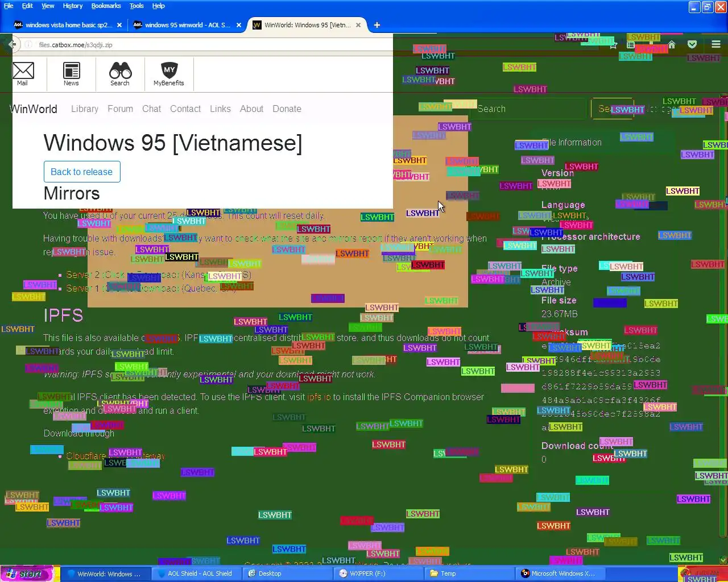Screen dimensions: 728x582
Task: Focus the WinWorld Search text field
Action: (527, 109)
